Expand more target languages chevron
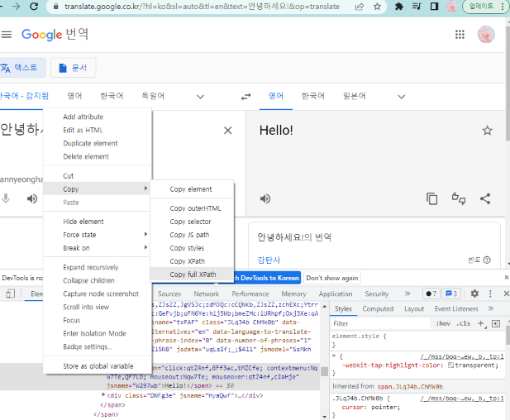This screenshot has height=420, width=510. pyautogui.click(x=402, y=97)
